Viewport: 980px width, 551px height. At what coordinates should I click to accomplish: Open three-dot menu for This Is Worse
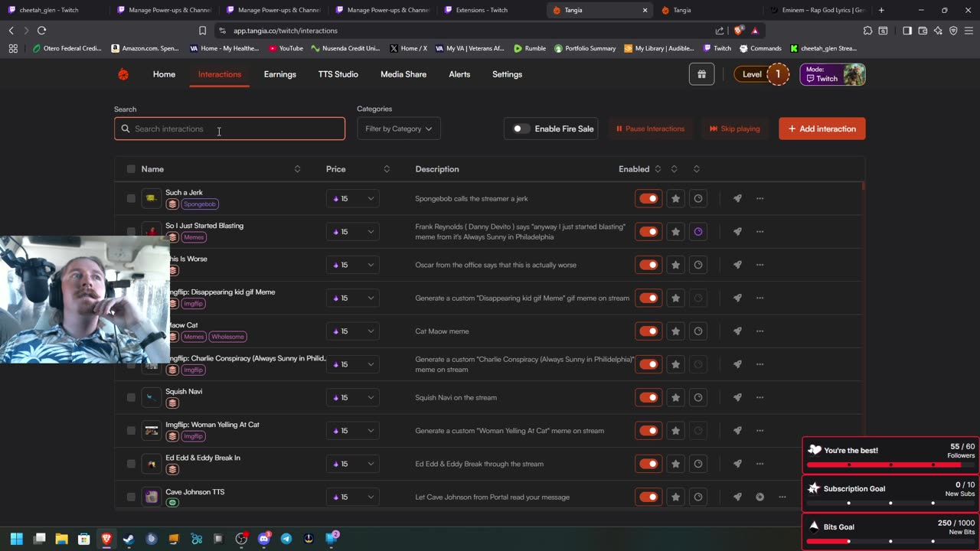point(759,265)
